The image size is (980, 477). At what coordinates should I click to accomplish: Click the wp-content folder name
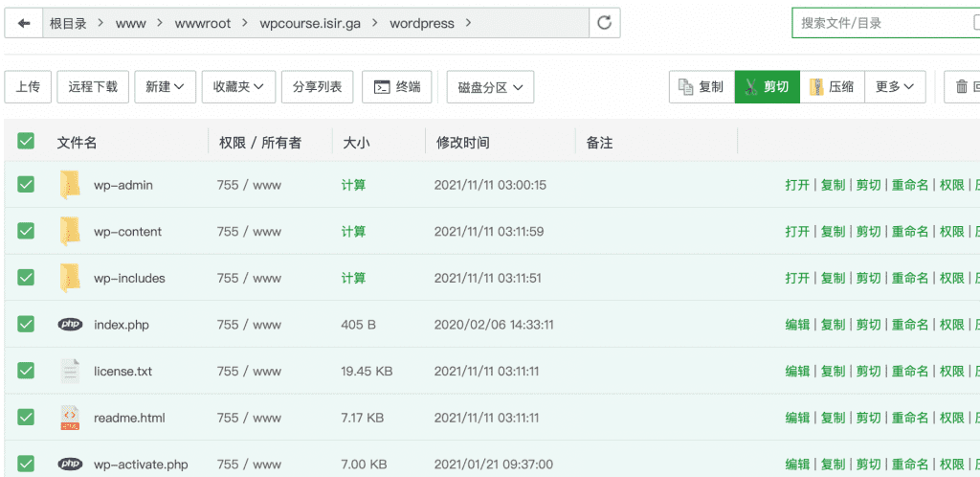tap(127, 231)
